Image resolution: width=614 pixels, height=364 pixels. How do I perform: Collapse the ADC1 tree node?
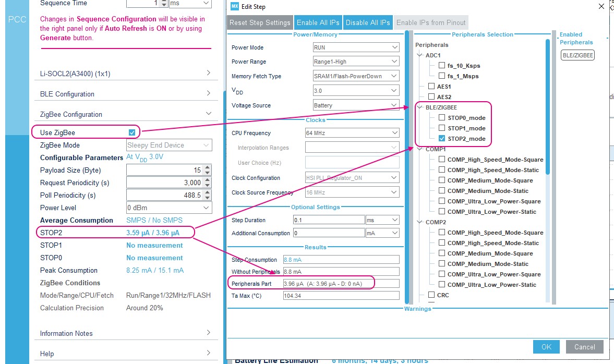click(420, 55)
